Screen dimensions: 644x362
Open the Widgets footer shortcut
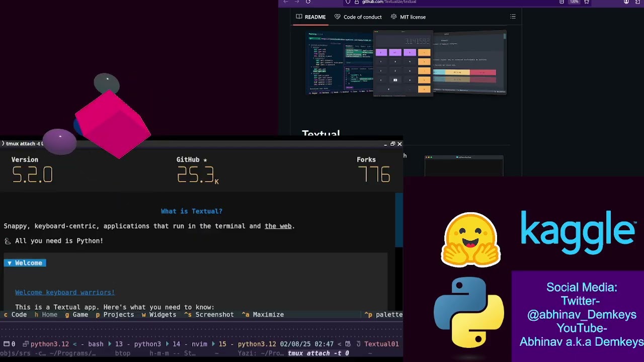coord(158,315)
